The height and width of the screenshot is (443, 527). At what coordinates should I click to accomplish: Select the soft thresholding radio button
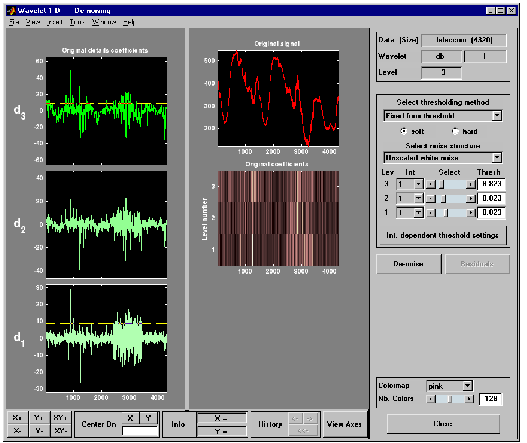tap(403, 131)
